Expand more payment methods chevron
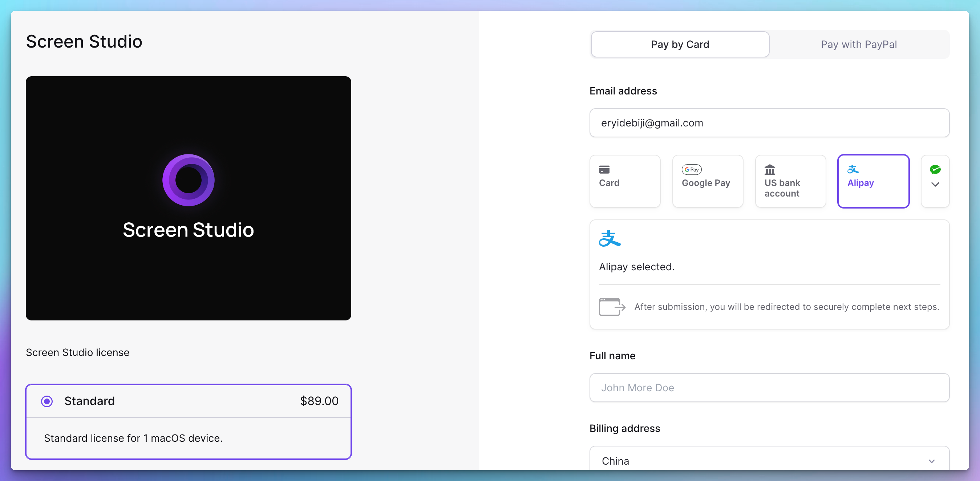This screenshot has height=481, width=980. (935, 185)
